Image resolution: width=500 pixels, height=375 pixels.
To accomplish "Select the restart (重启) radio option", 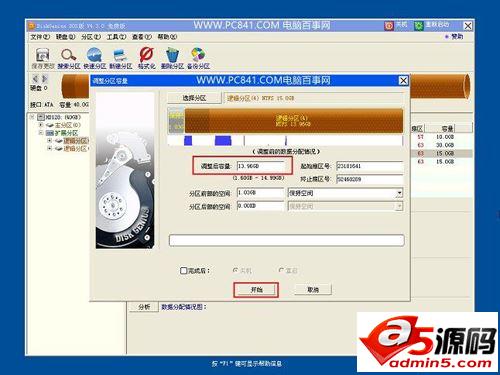I will click(281, 270).
